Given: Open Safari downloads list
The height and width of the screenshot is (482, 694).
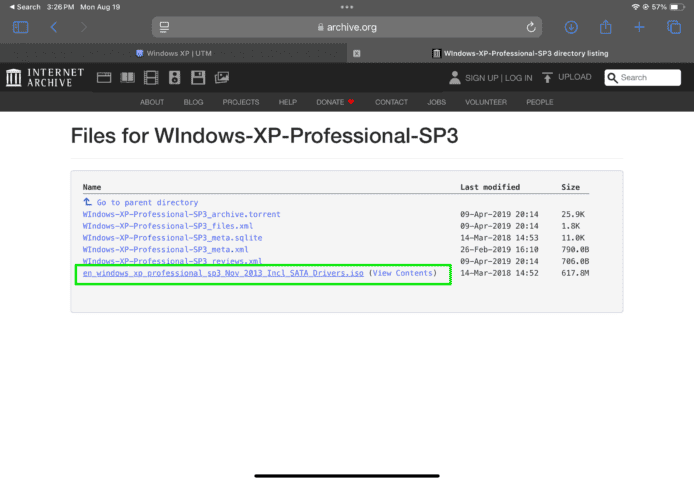Looking at the screenshot, I should point(571,27).
